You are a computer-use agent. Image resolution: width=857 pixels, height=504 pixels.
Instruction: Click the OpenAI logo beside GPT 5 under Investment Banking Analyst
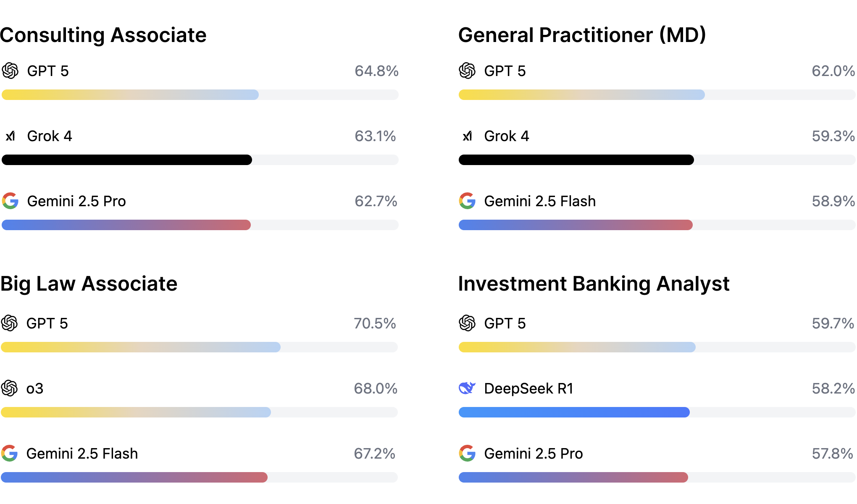[x=467, y=323]
